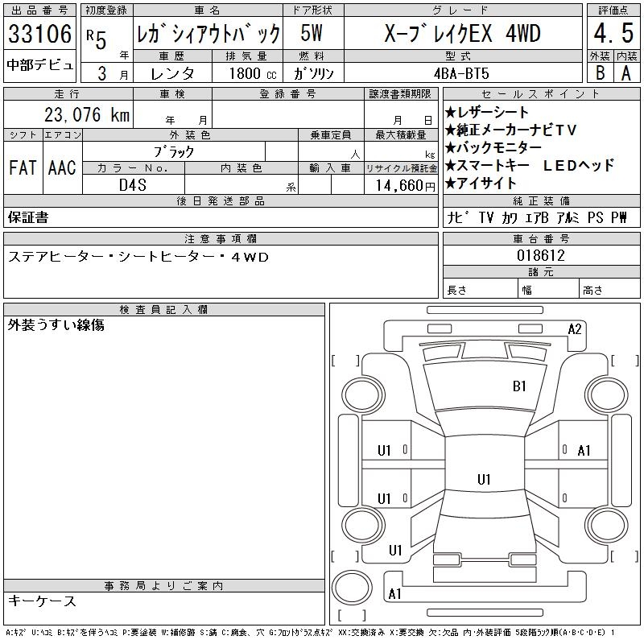Click the 評価点 header
Image resolution: width=644 pixels, height=644 pixels.
[613, 10]
